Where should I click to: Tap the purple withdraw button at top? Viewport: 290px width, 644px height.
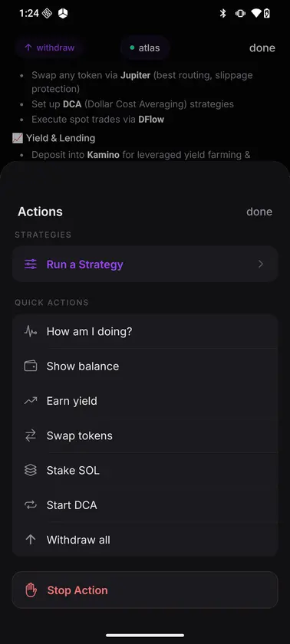pyautogui.click(x=50, y=48)
